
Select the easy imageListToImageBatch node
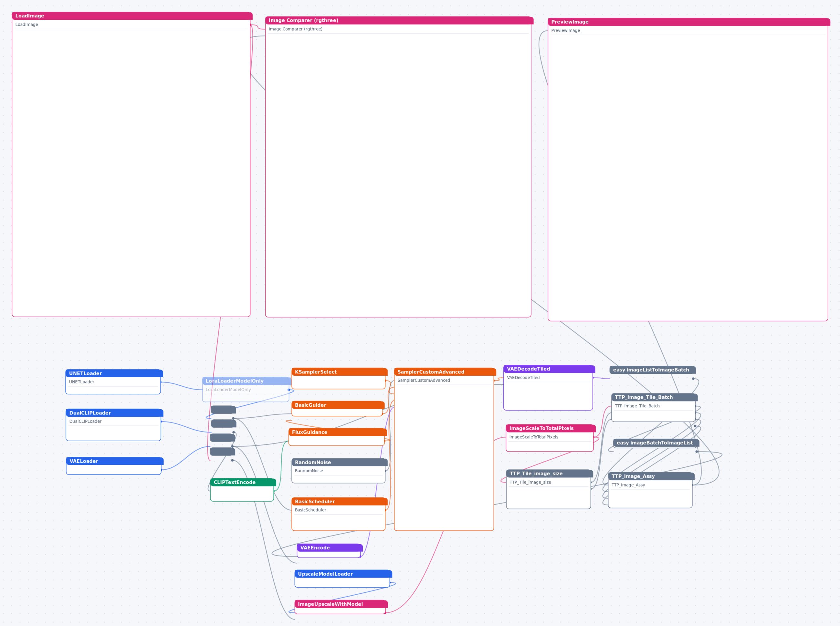tap(653, 370)
